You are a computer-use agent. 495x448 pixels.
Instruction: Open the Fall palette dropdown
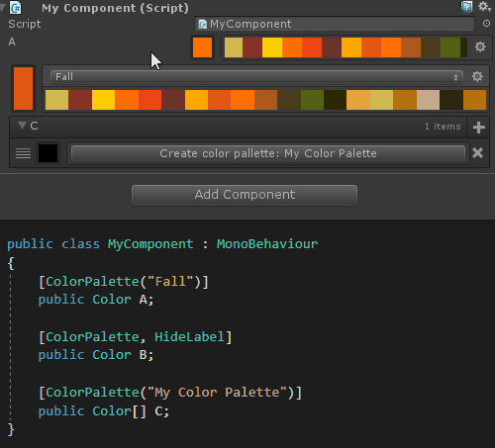pos(256,77)
